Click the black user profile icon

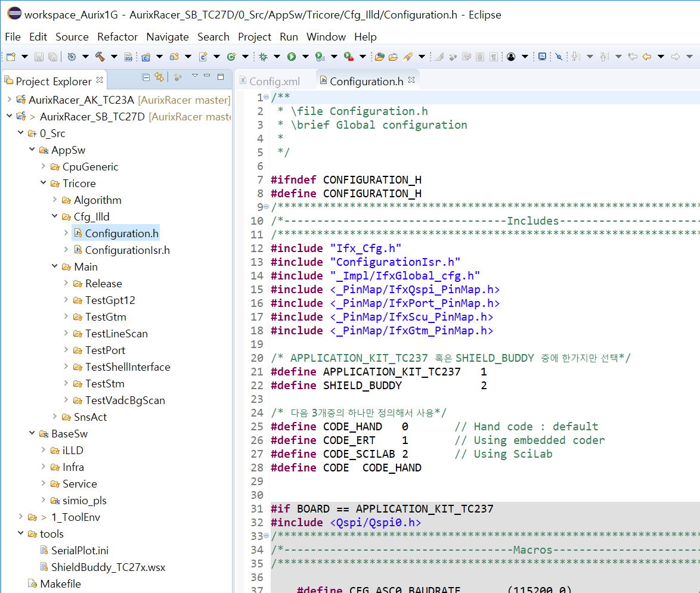pyautogui.click(x=511, y=57)
